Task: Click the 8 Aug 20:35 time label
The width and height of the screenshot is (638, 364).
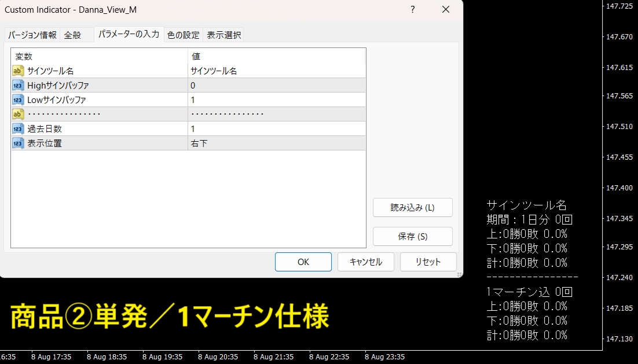Action: tap(218, 357)
